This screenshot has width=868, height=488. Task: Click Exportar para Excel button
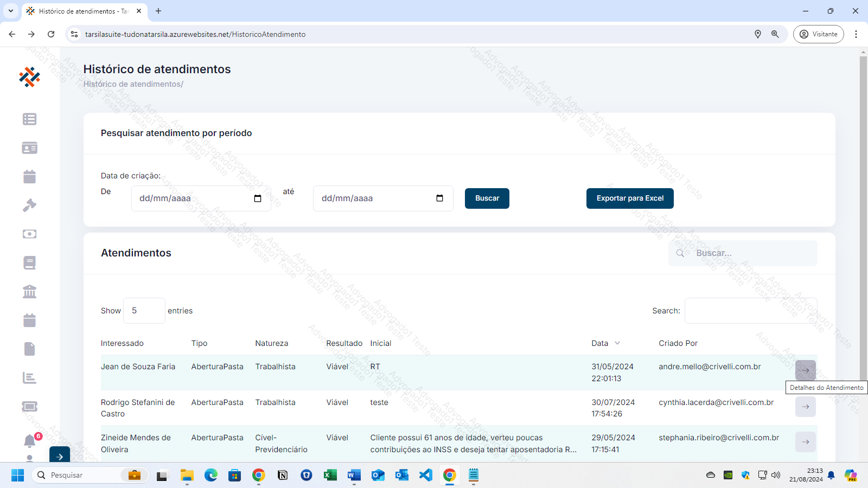coord(630,198)
